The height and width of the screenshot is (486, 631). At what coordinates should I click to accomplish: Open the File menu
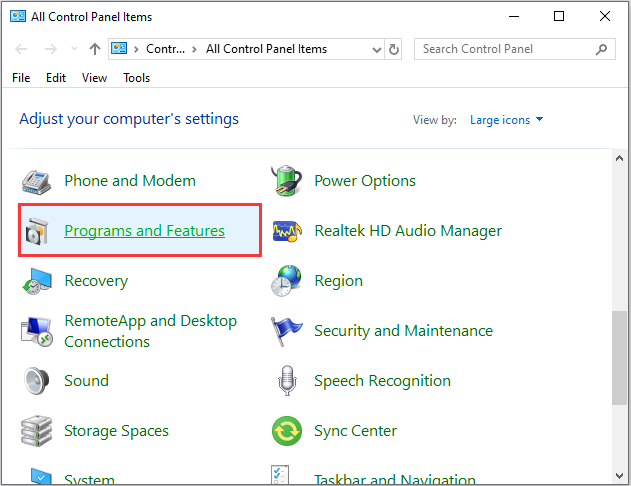tap(21, 78)
